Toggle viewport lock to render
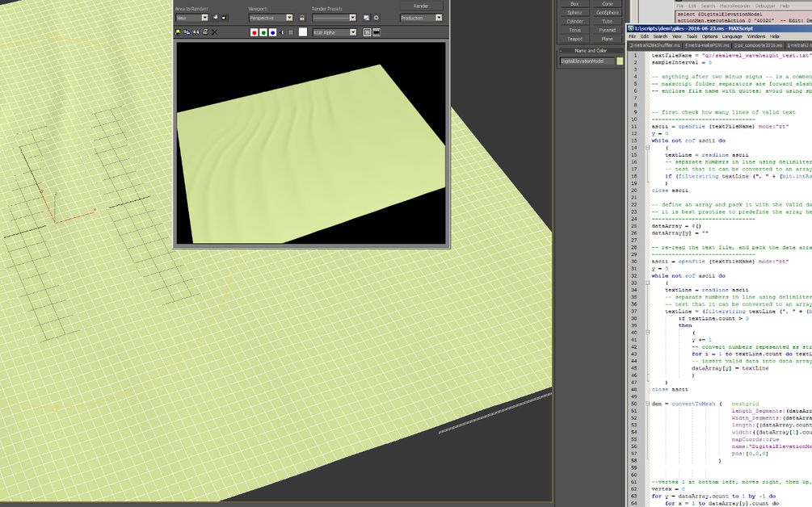 tap(302, 18)
